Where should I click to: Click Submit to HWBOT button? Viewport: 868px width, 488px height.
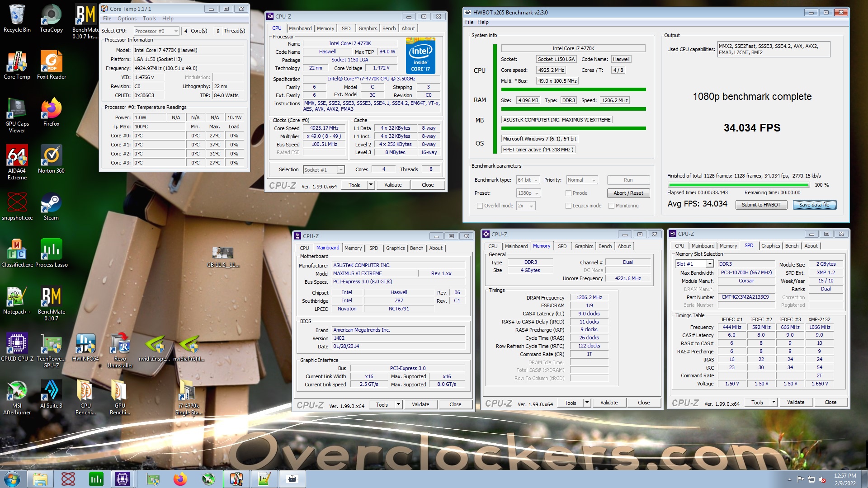point(761,205)
